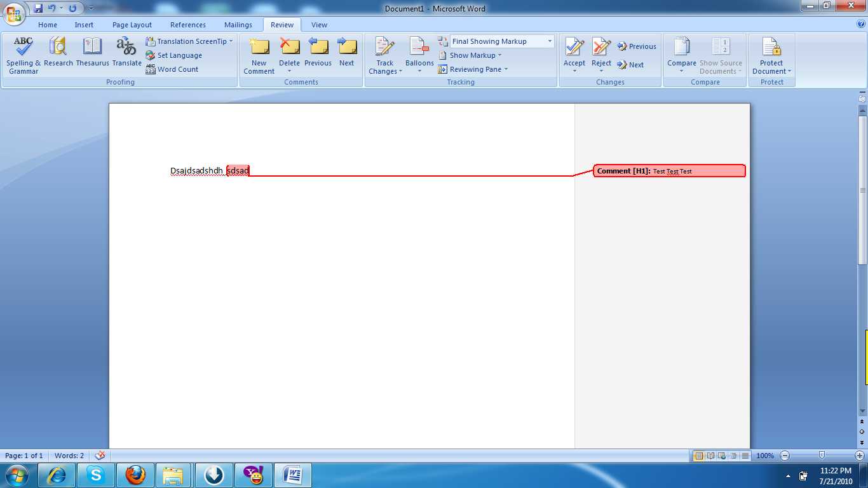Open Word Help question mark icon
The height and width of the screenshot is (488, 868).
pos(861,24)
